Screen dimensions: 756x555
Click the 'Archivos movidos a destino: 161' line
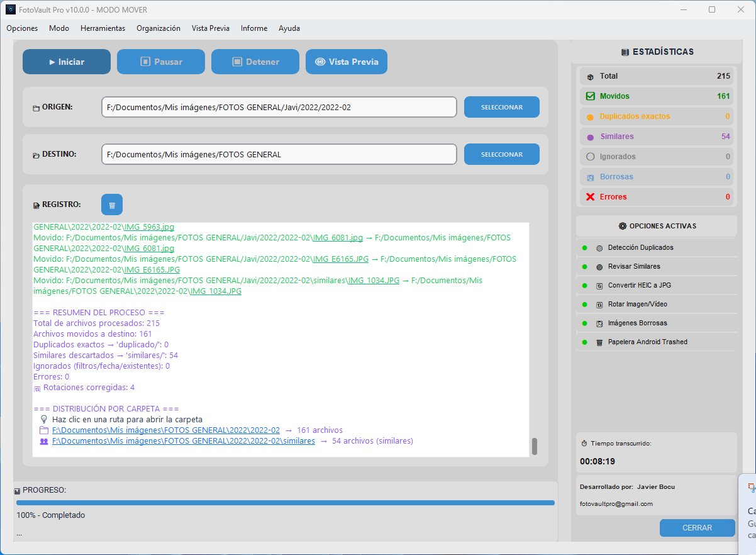[x=92, y=334]
